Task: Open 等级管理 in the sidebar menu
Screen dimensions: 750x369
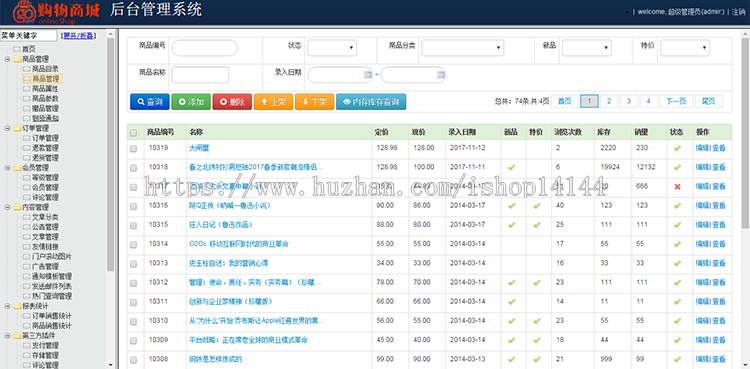Action: (45, 178)
